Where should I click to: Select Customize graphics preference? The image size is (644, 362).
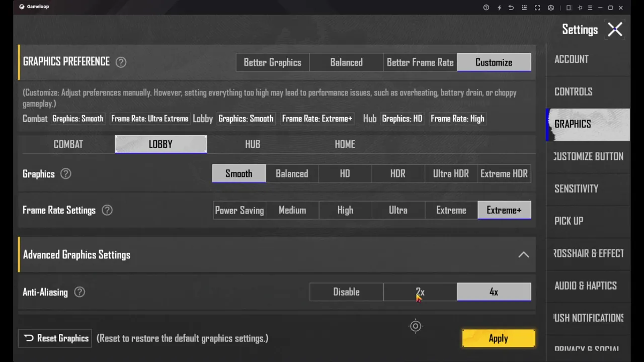coord(494,62)
